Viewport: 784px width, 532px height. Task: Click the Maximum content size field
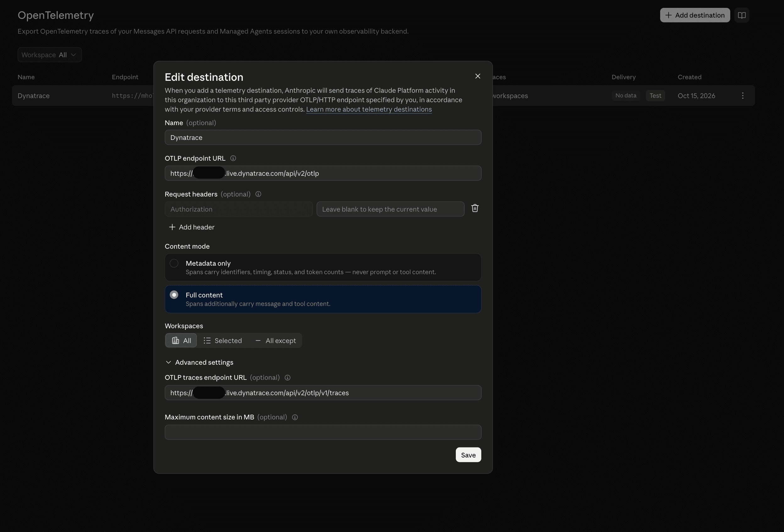[x=323, y=432]
